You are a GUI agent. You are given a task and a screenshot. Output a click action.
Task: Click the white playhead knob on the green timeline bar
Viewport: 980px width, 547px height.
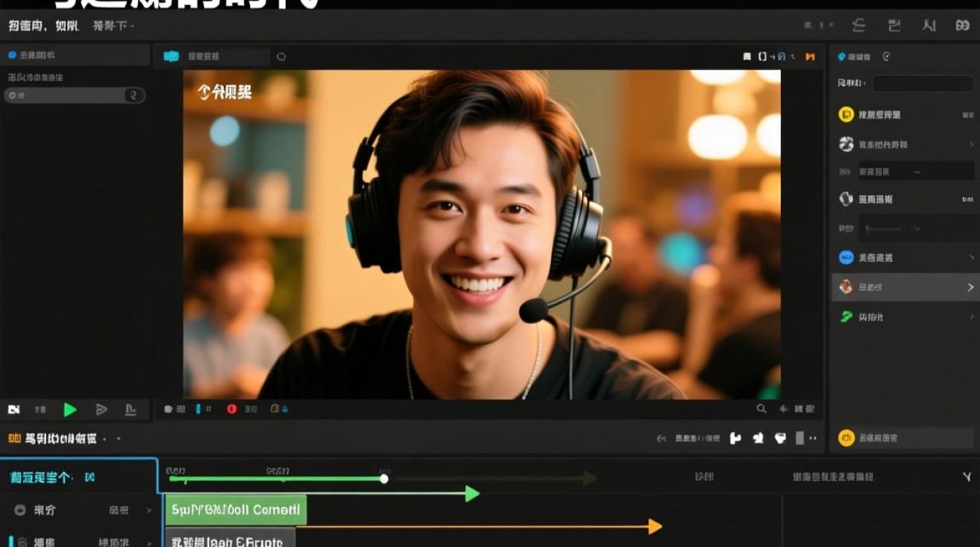click(384, 478)
